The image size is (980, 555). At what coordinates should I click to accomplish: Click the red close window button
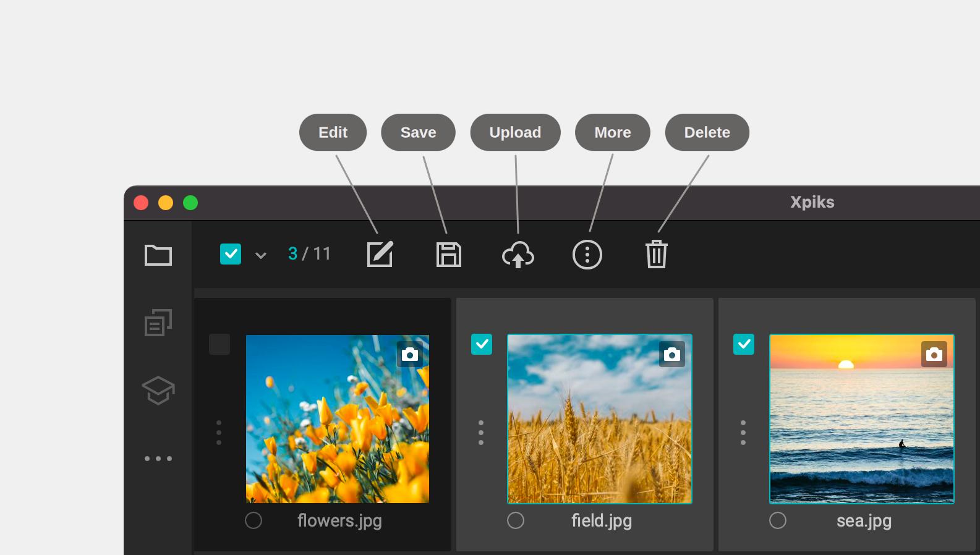coord(141,203)
